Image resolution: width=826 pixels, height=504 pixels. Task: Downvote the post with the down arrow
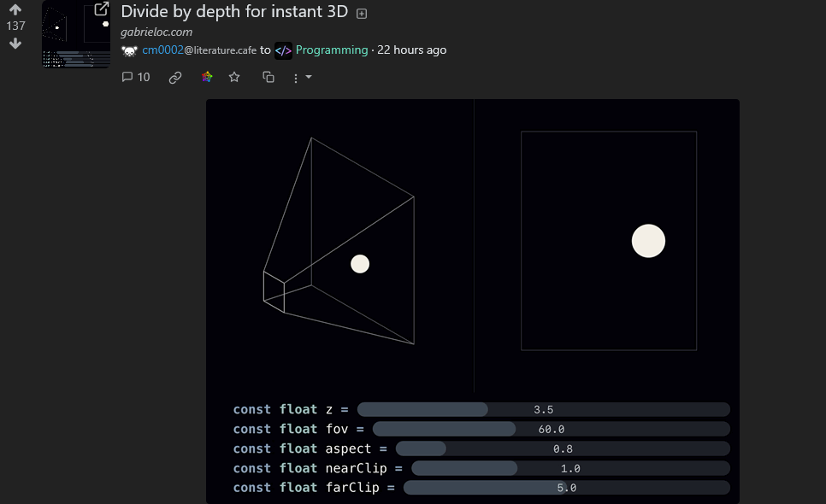[x=15, y=44]
